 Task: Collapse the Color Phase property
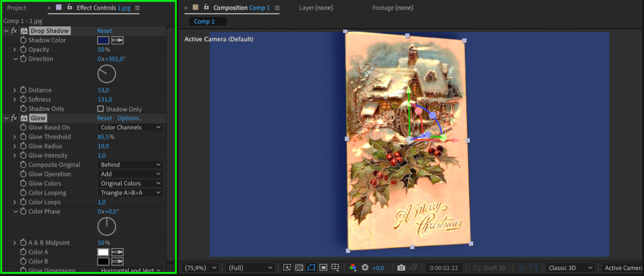(15, 212)
